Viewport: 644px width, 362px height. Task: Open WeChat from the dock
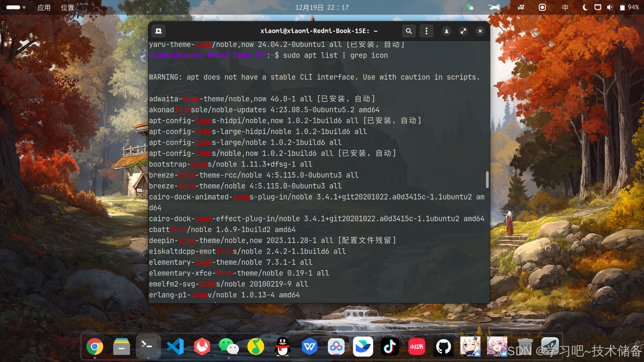(x=229, y=347)
